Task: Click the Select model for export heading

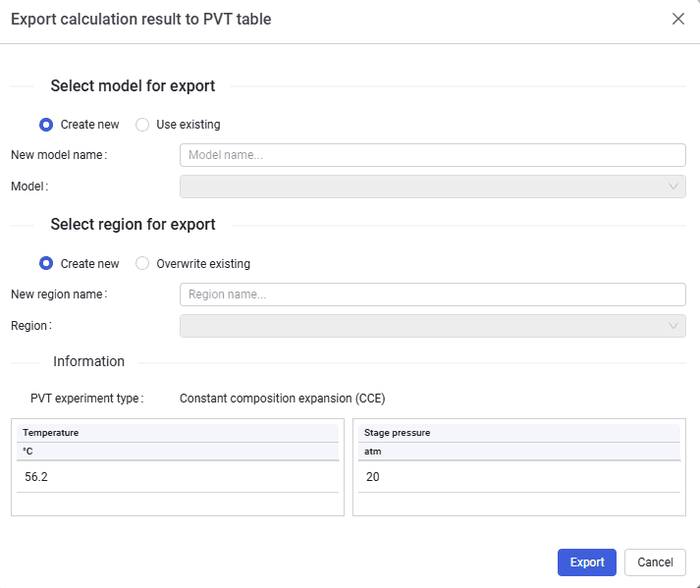Action: [x=133, y=85]
